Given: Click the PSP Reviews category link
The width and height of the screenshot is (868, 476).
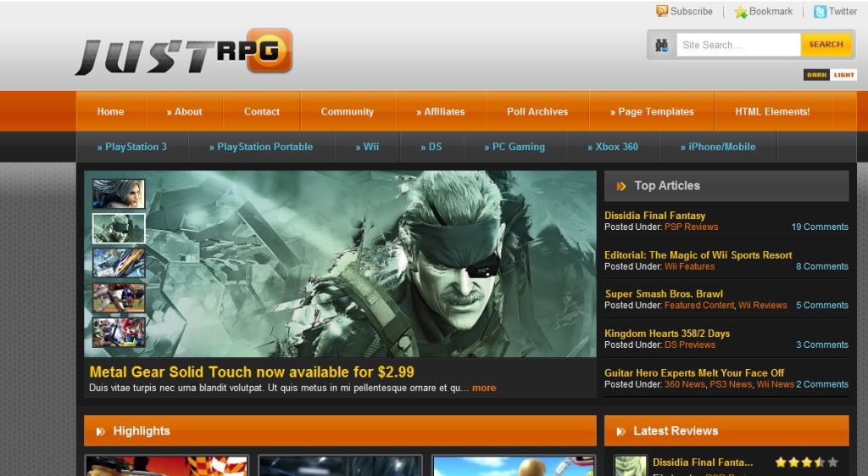Looking at the screenshot, I should tap(691, 227).
